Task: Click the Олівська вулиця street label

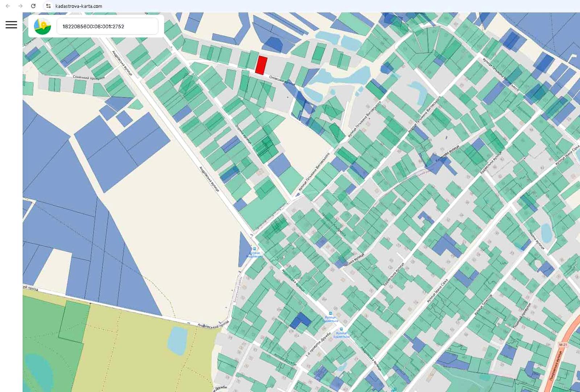Action: [282, 80]
